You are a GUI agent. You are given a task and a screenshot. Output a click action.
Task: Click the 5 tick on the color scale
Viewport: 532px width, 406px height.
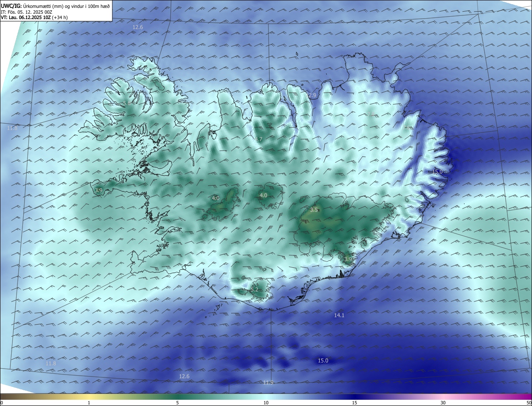(177, 403)
